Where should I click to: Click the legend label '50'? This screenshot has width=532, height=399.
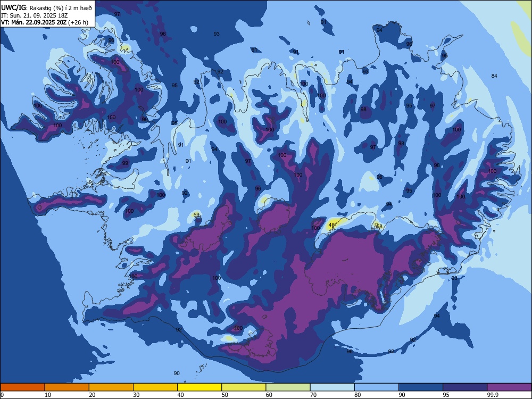click(x=225, y=395)
